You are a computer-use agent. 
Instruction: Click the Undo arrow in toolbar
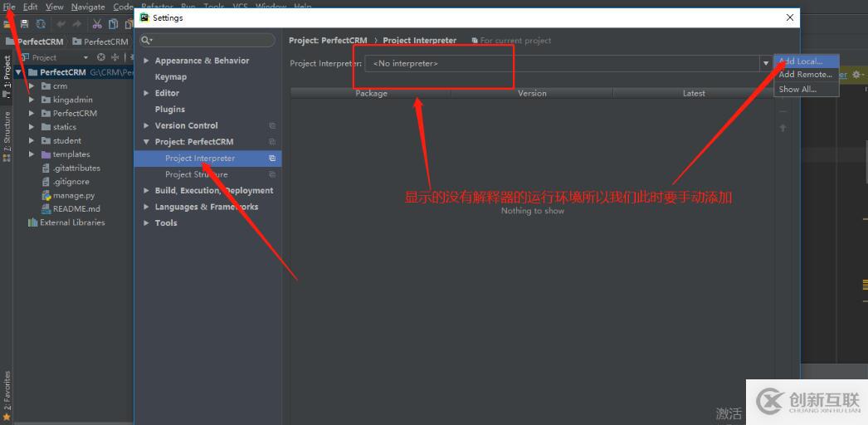point(61,24)
